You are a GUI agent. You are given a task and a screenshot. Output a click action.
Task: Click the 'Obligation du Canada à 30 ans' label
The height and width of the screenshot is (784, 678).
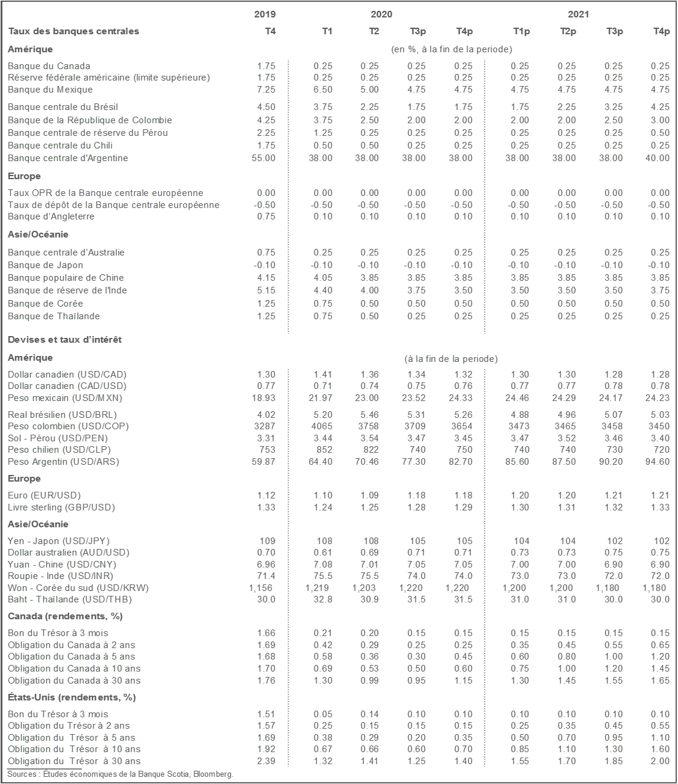[x=75, y=681]
